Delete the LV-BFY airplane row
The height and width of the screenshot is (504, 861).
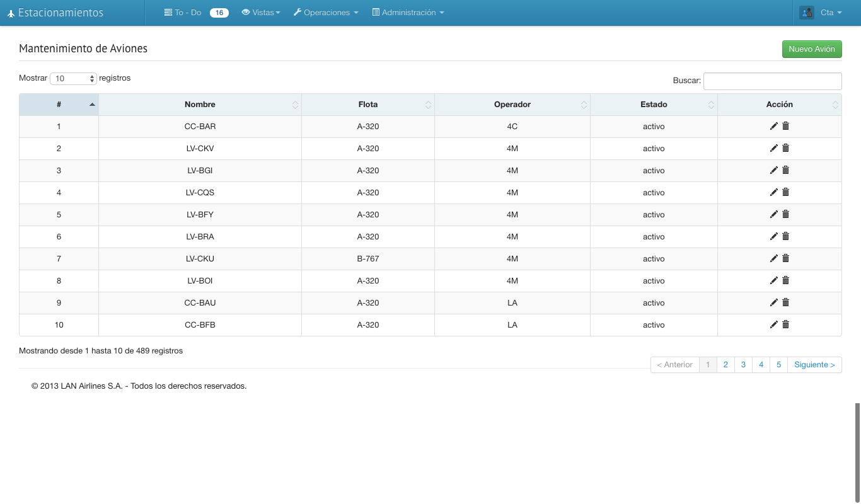pos(785,214)
